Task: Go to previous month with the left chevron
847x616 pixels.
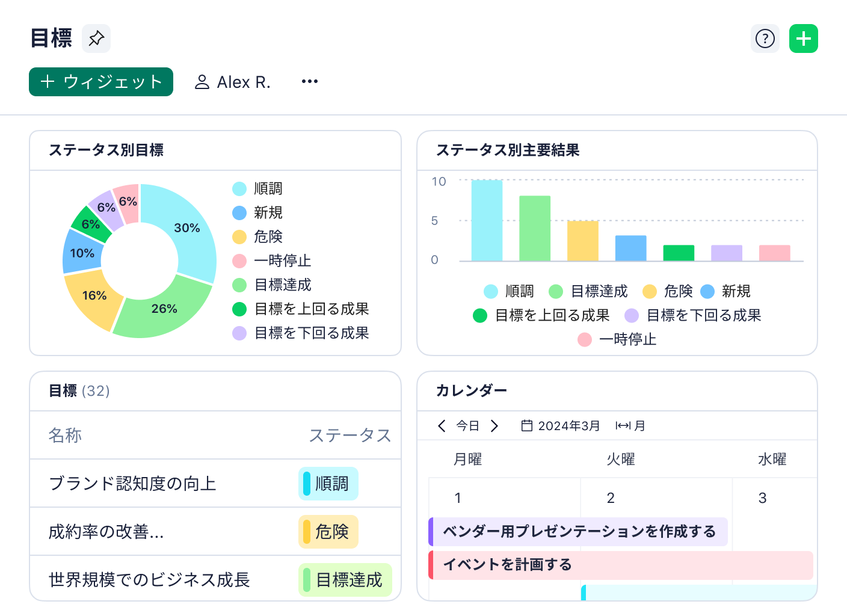Action: pos(442,425)
